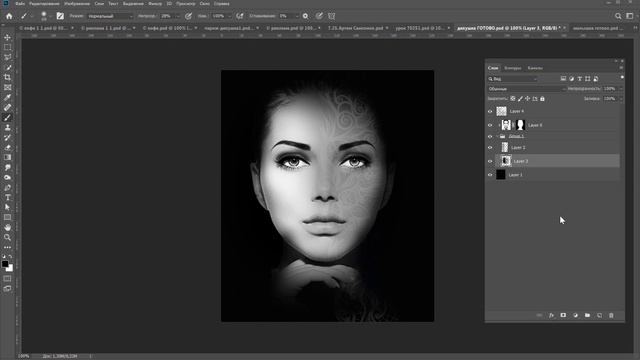Pick the Brush tool in the left toolbar
640x360 pixels.
click(x=7, y=118)
